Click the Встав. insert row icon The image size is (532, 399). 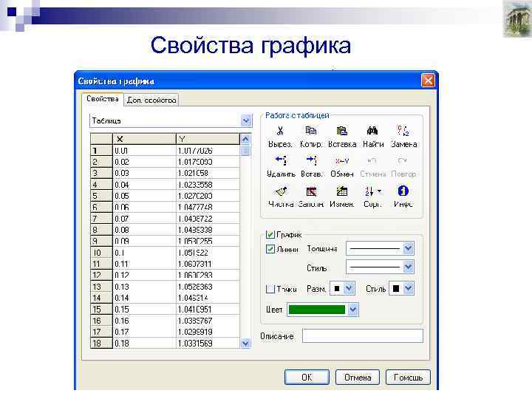click(x=312, y=160)
